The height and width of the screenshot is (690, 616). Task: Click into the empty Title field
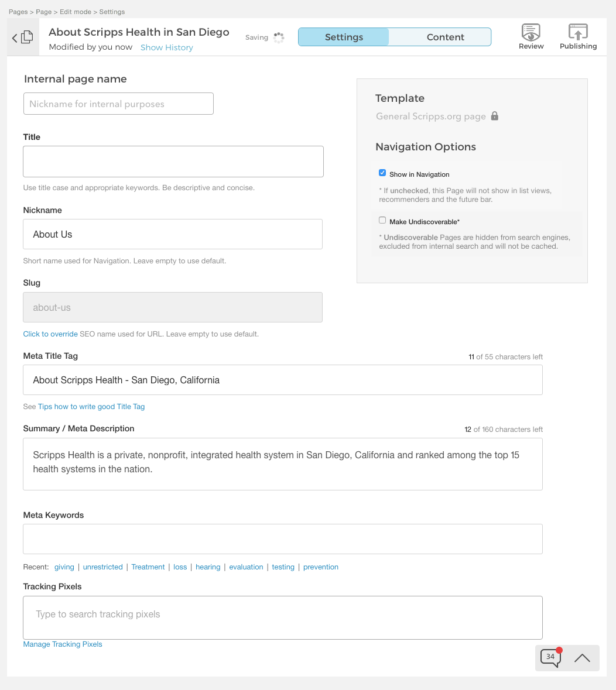tap(173, 162)
